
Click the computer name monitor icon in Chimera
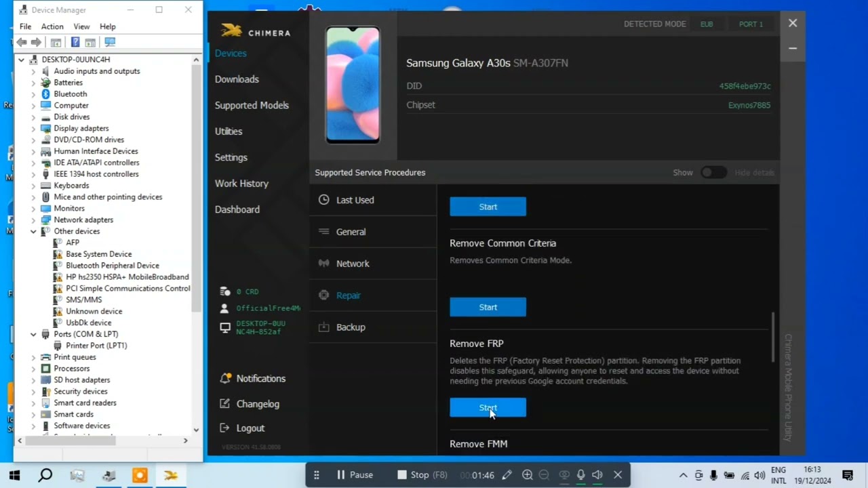pos(225,327)
